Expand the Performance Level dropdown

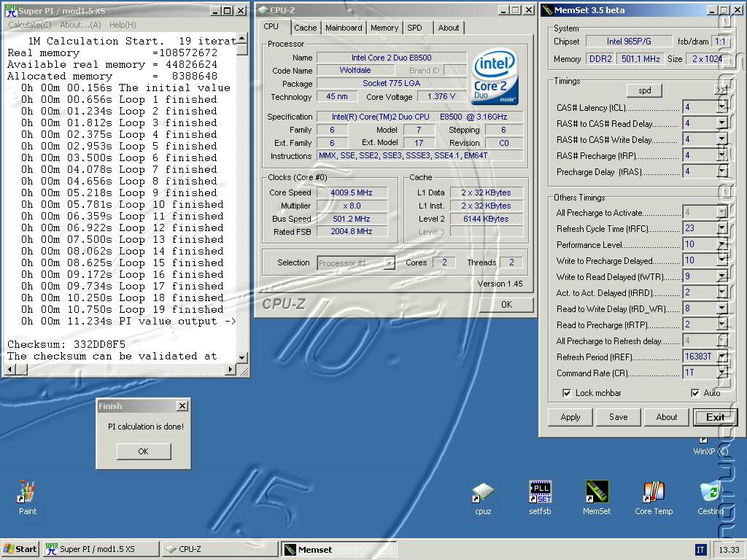(x=722, y=245)
